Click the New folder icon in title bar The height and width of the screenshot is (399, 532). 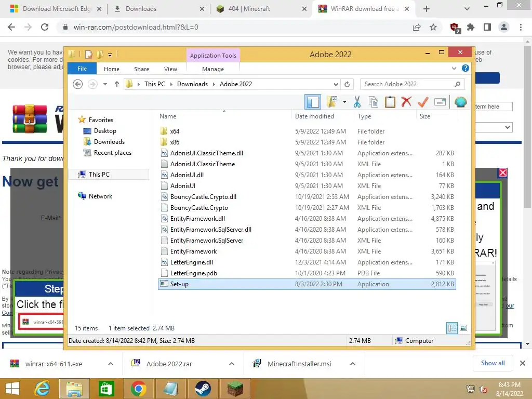pos(100,54)
